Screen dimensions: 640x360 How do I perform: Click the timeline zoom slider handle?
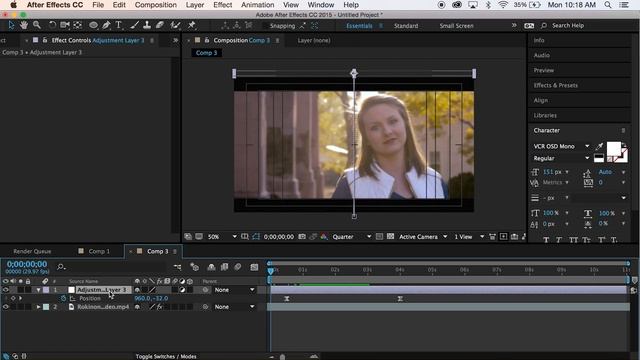282,357
